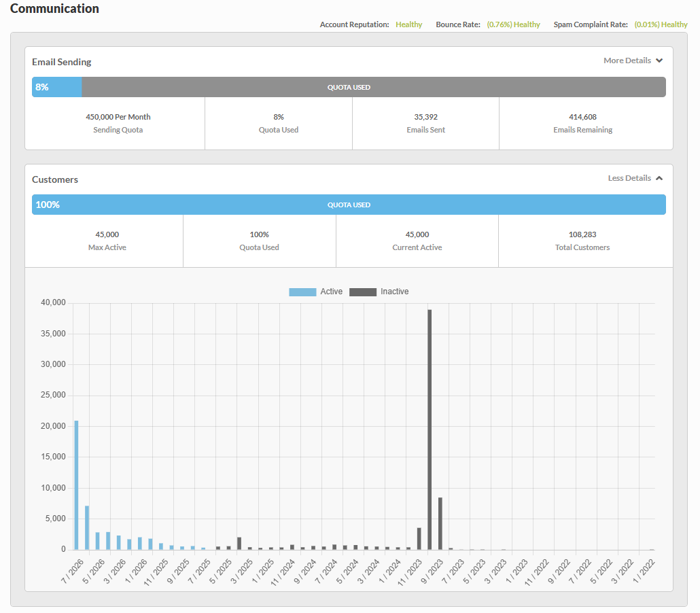
Task: Click the 'Emails Sent' caption
Action: pos(426,130)
